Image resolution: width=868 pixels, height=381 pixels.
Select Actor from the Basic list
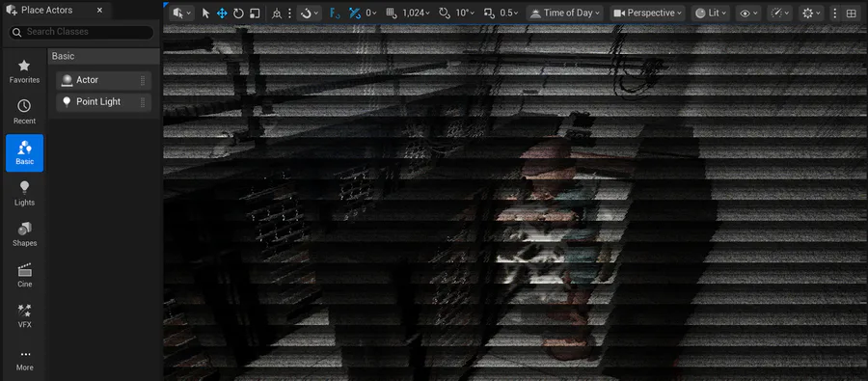[x=103, y=80]
